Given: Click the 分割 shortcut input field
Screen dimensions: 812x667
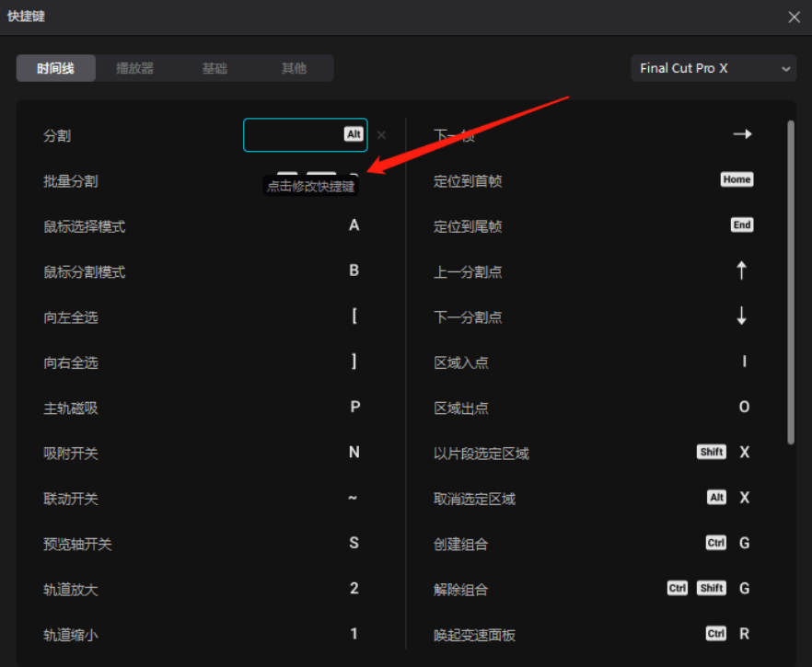Looking at the screenshot, I should coord(305,134).
